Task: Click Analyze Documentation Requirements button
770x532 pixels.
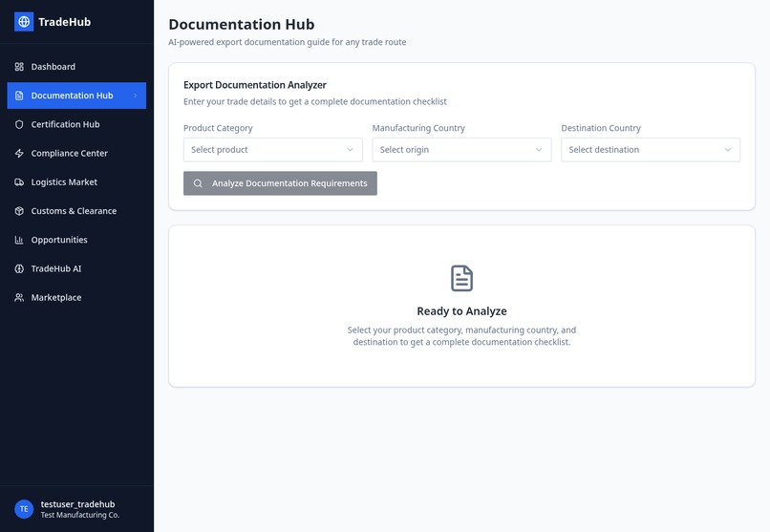Action: coord(281,183)
